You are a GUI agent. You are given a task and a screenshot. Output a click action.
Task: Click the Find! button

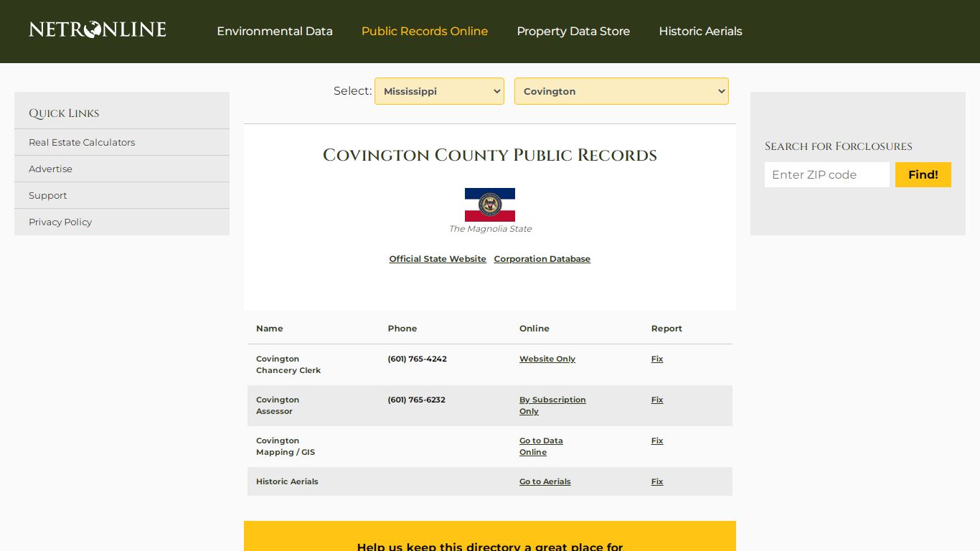coord(923,174)
